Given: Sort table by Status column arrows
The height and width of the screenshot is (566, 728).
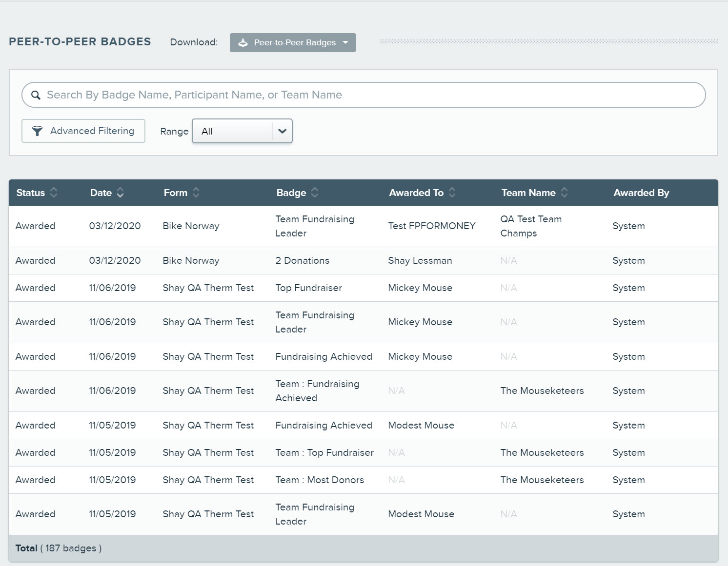Looking at the screenshot, I should pyautogui.click(x=54, y=193).
